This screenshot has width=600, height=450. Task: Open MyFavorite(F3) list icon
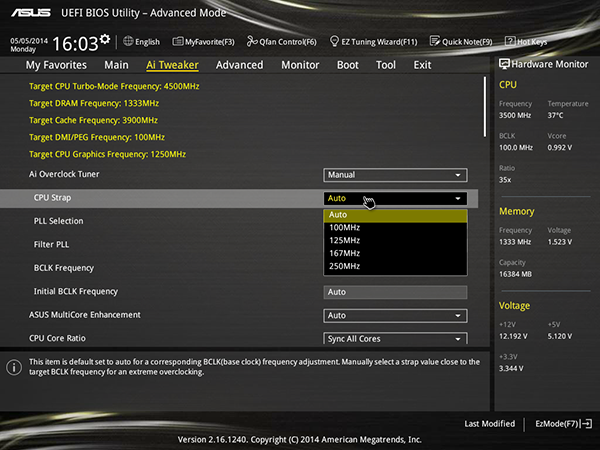coord(178,41)
